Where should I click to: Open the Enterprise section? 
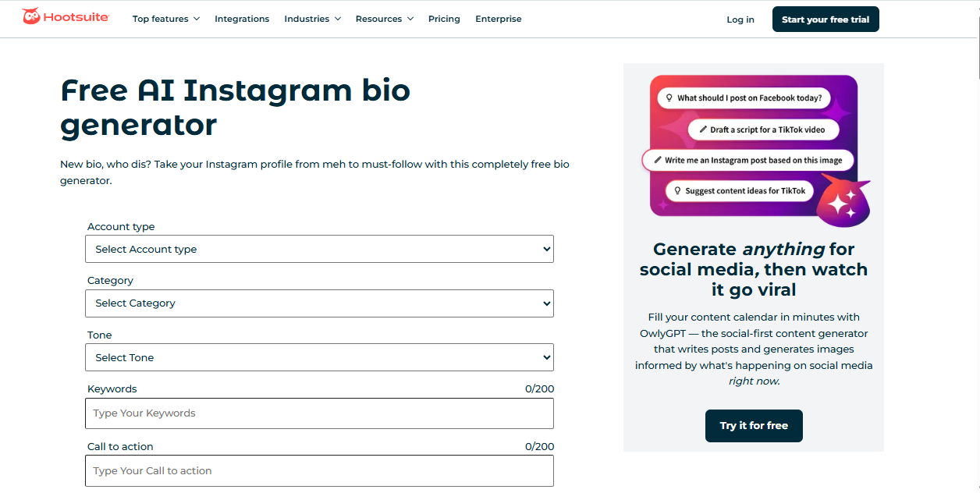[498, 19]
